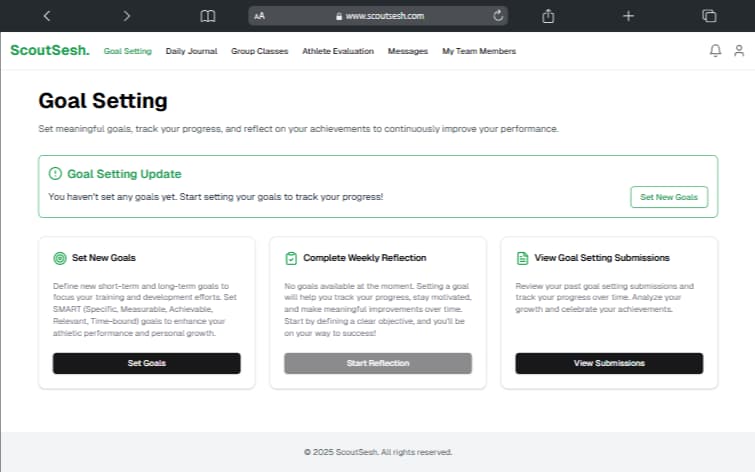
Task: Open the user profile icon
Action: [739, 51]
